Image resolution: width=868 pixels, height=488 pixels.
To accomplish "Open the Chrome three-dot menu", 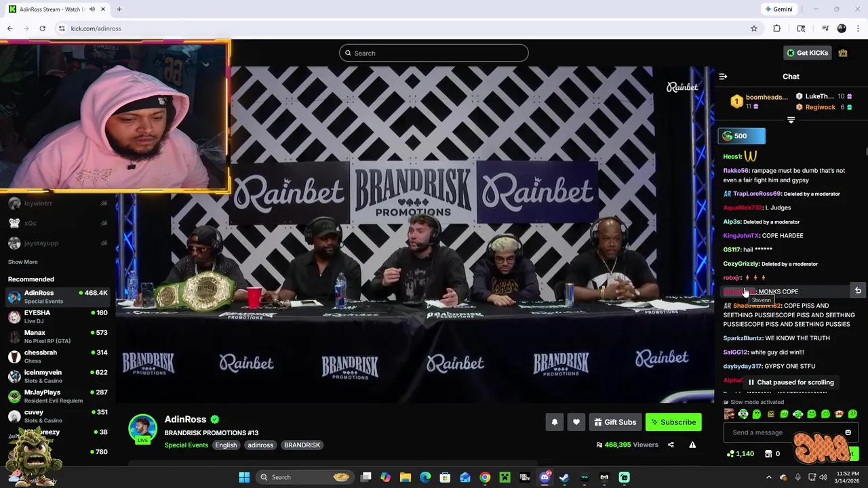I will [x=858, y=28].
